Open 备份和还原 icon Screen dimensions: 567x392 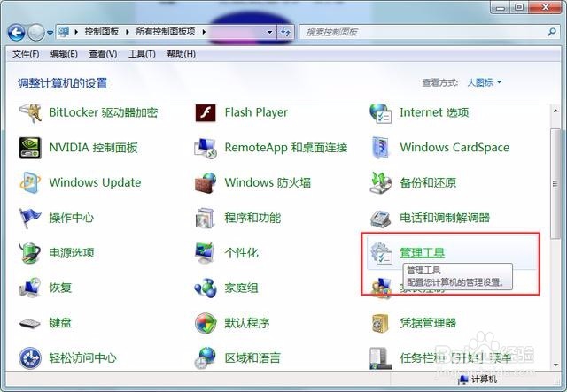coord(380,183)
